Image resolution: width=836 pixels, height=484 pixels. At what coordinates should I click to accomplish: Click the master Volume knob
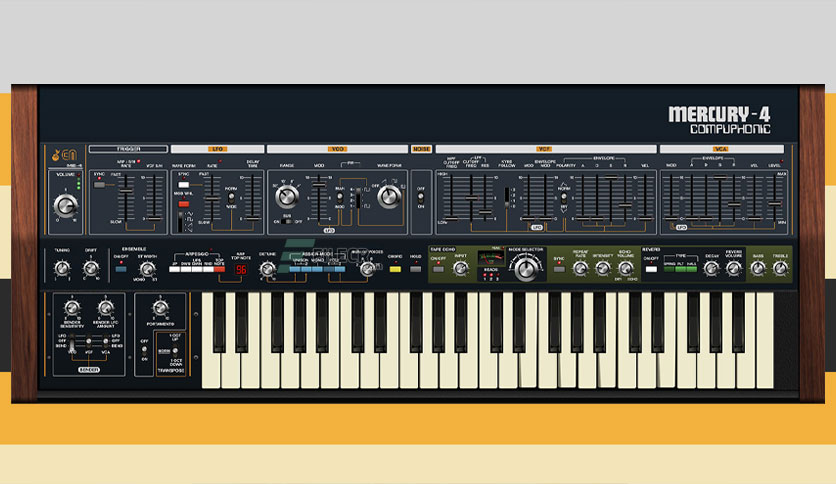65,206
